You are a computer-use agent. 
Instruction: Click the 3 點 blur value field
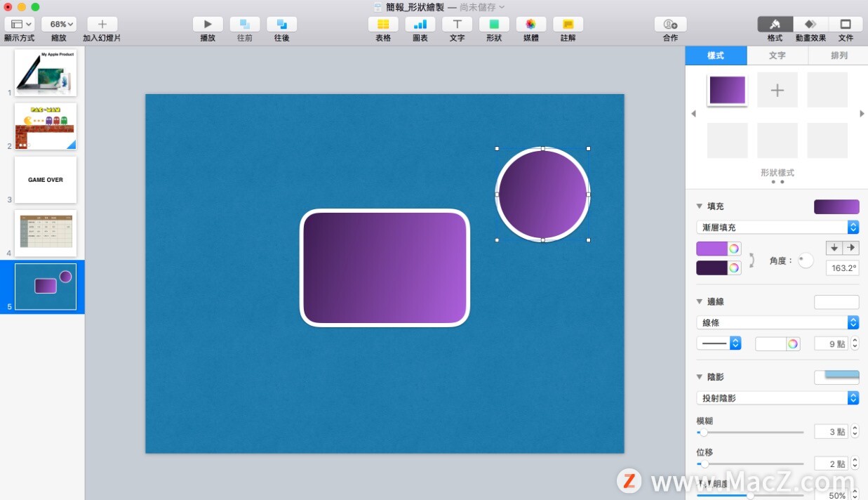tap(831, 432)
